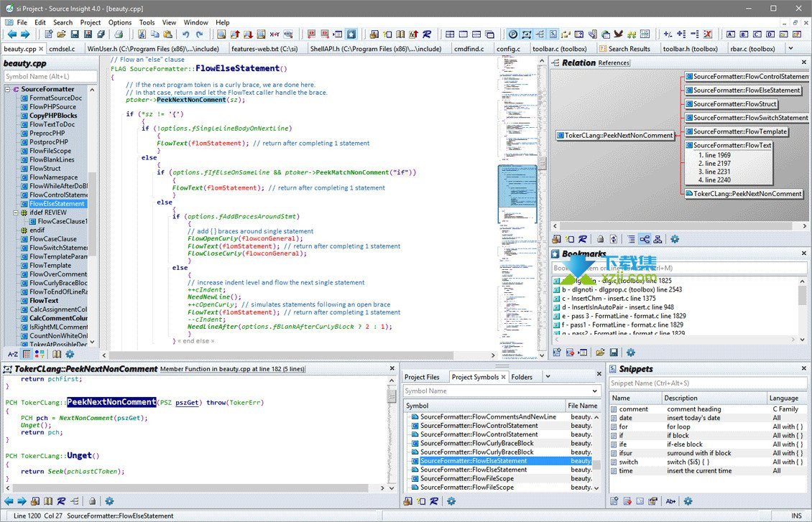Click the Undo arrow icon

[186, 34]
